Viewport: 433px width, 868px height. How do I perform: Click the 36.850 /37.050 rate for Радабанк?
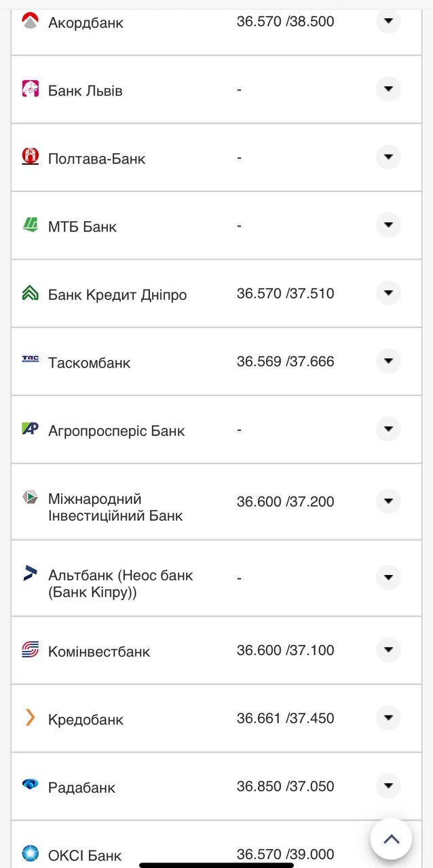coord(284,786)
